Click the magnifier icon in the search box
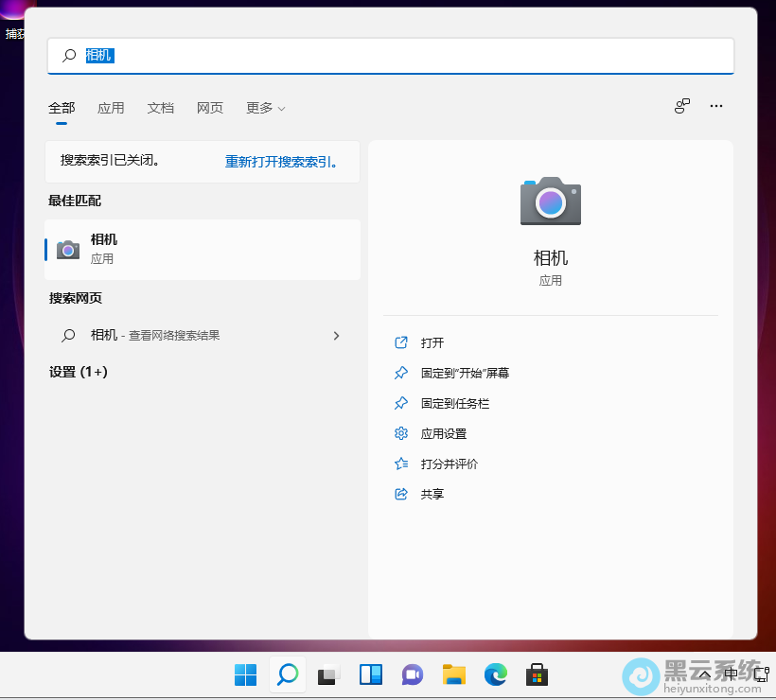Image resolution: width=776 pixels, height=700 pixels. point(68,56)
